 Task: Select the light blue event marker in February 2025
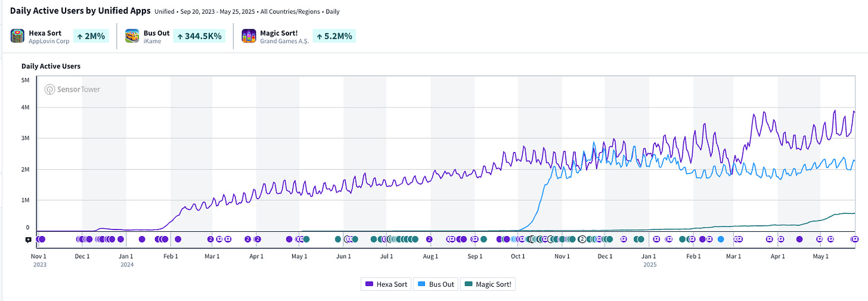(x=721, y=239)
